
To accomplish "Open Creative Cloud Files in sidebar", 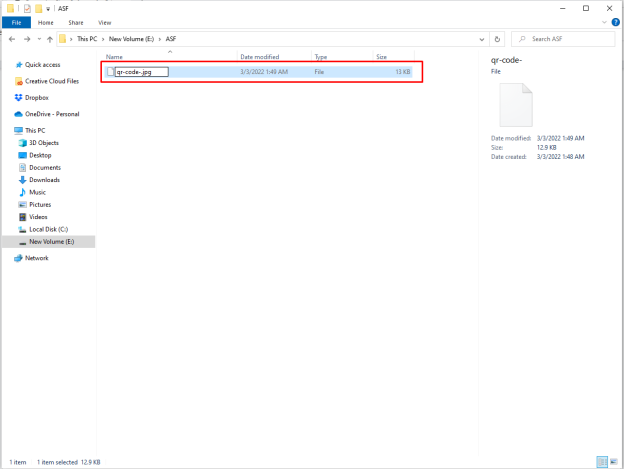I will [x=52, y=81].
